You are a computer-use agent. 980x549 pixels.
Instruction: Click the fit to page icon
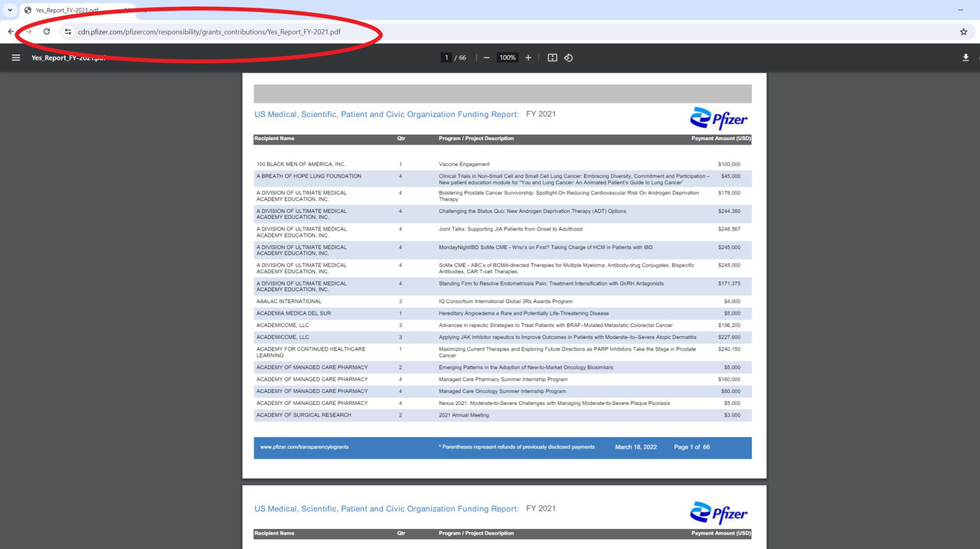click(552, 57)
